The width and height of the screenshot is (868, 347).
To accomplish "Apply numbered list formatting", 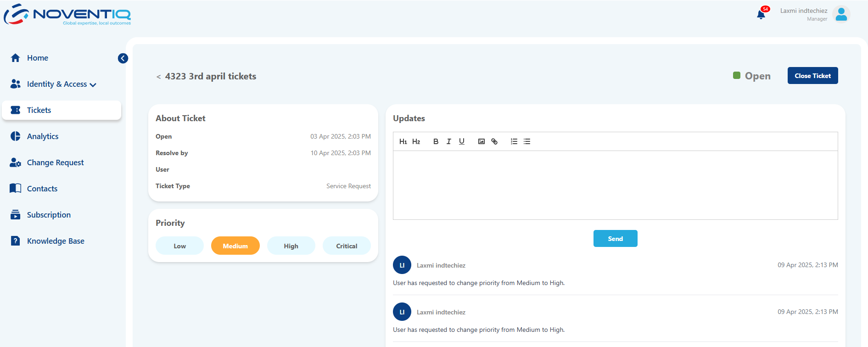I will [514, 141].
